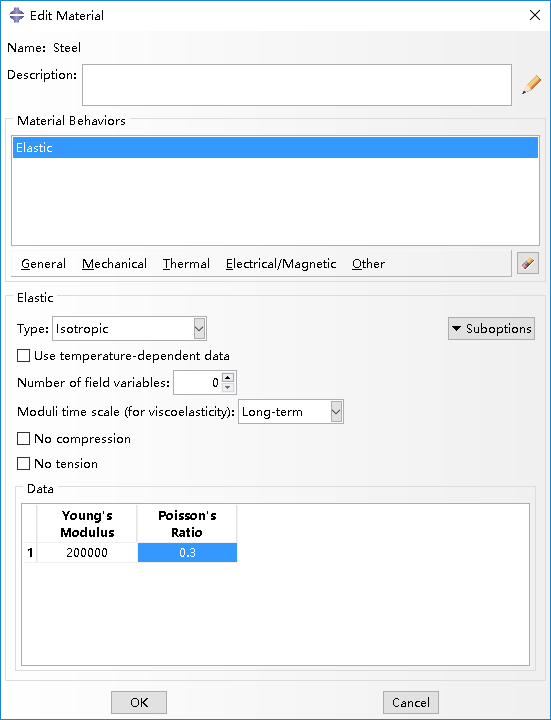Screen dimensions: 551x720
Task: Open the General menu
Action: click(43, 264)
